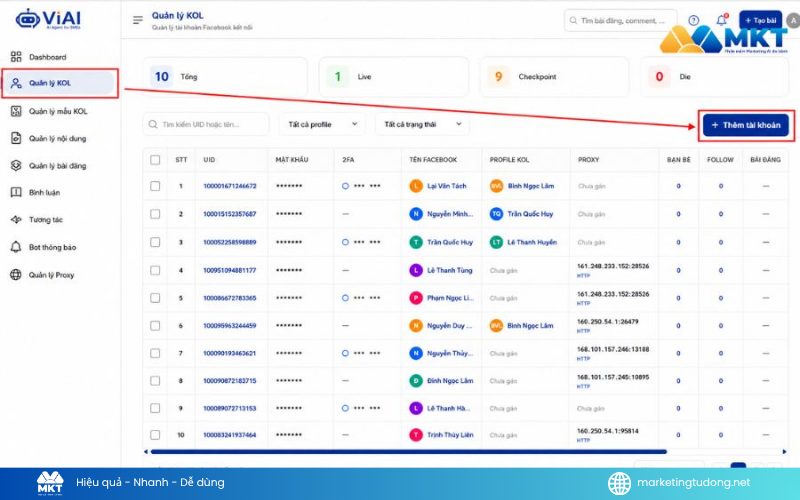800x500 pixels.
Task: Click the 2FA reveal icon for row 7
Action: point(345,353)
